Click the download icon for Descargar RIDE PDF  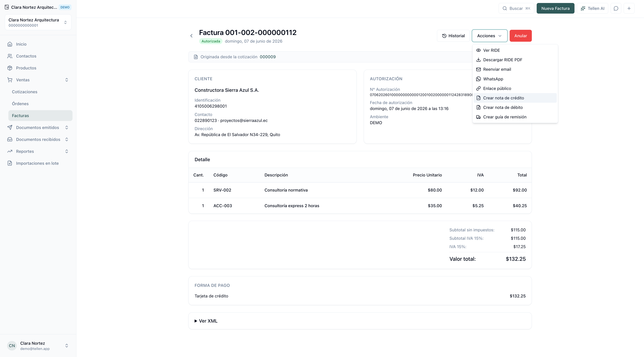(479, 60)
